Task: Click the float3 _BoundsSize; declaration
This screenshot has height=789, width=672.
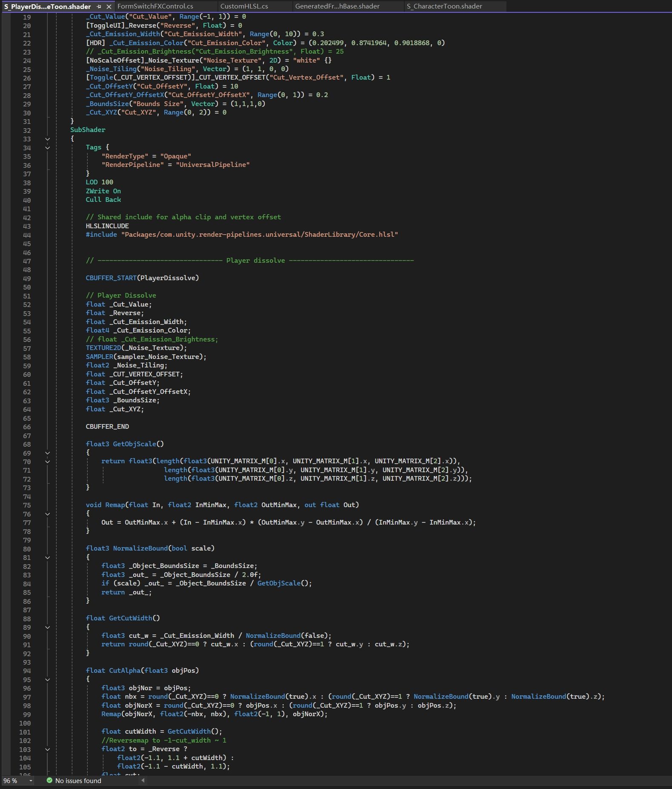Action: point(123,400)
